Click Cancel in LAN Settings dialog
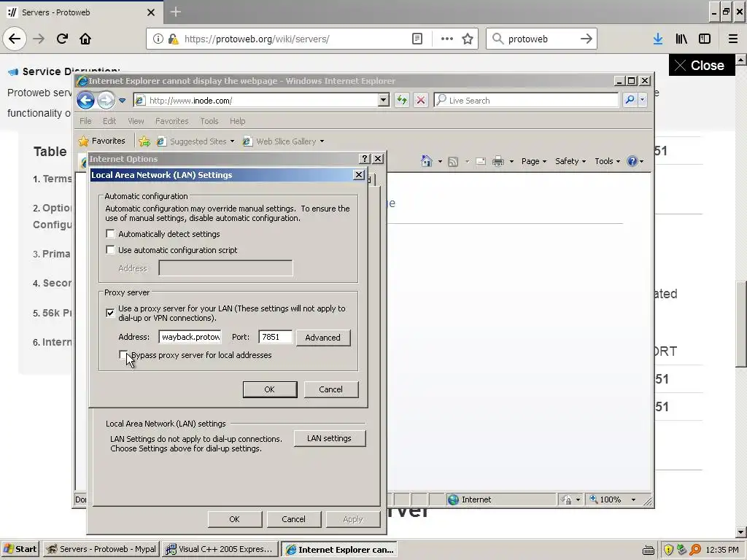Screen dimensions: 747x560 coord(330,389)
